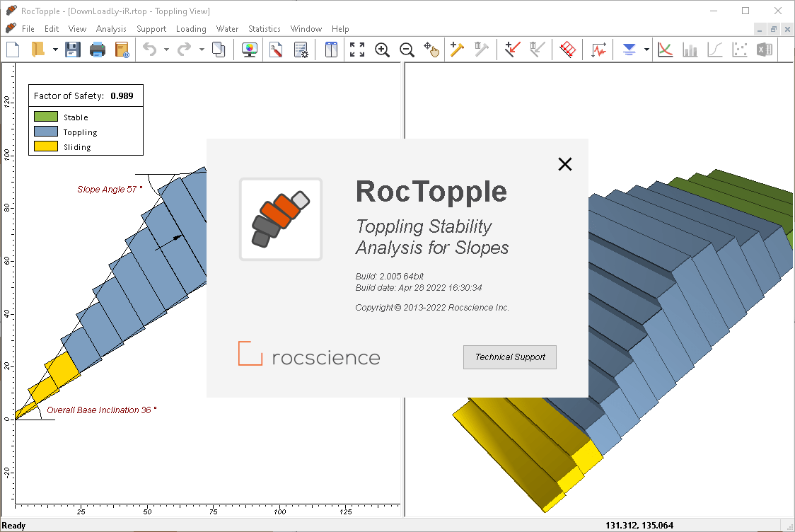This screenshot has height=532, width=795.
Task: Click the greyed Delete Bolt trash icon
Action: [481, 50]
